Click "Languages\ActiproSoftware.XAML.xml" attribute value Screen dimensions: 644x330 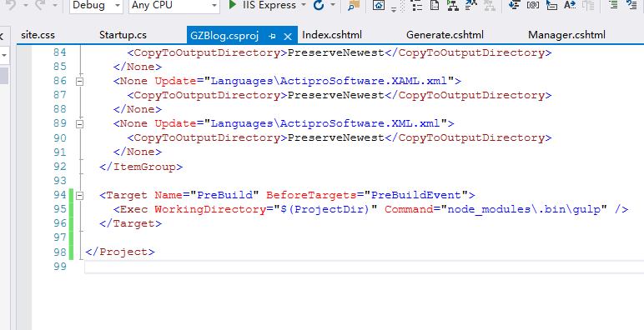click(329, 81)
